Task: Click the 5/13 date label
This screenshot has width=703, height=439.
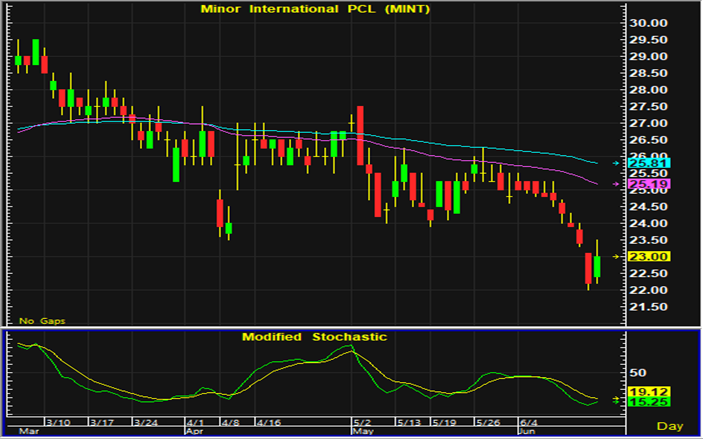Action: tap(408, 422)
